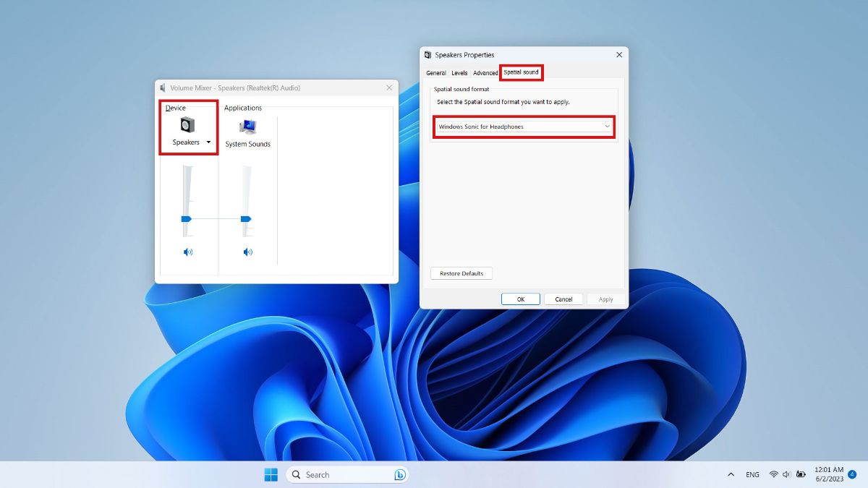Viewport: 868px width, 488px height.
Task: Confirm with the OK button
Action: 521,299
